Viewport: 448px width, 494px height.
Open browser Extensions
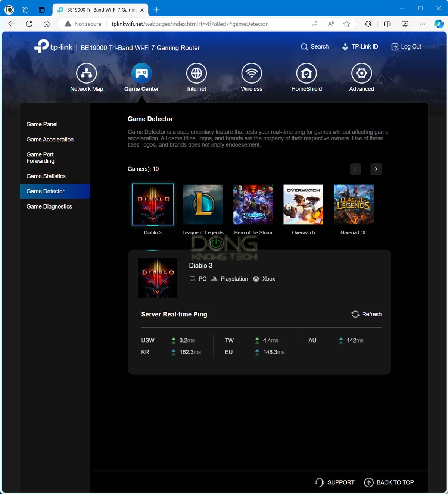pyautogui.click(x=368, y=24)
